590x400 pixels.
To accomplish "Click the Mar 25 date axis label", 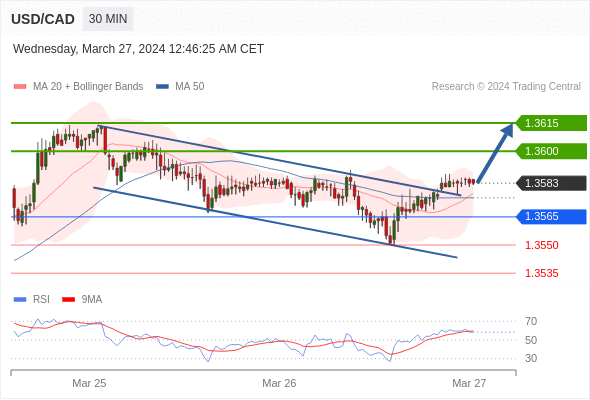I will 89,383.
